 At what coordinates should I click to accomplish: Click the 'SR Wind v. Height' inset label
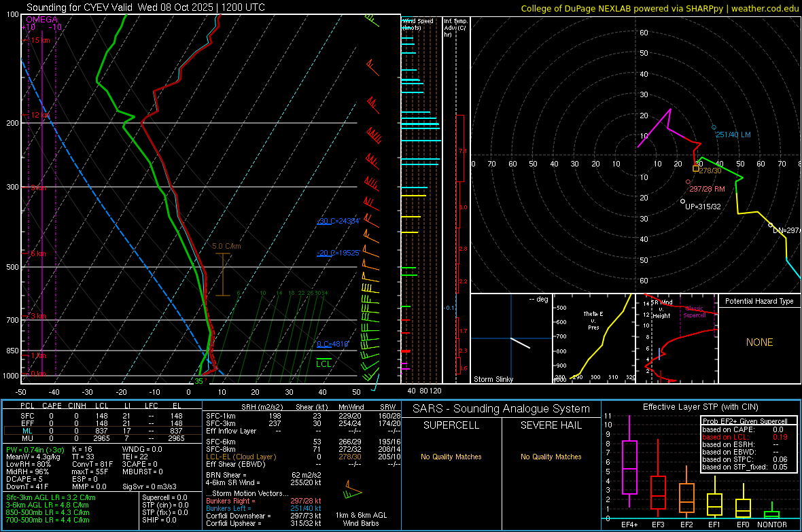662,309
